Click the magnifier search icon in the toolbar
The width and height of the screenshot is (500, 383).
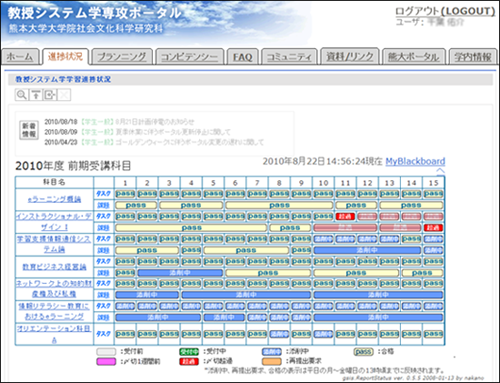point(22,95)
